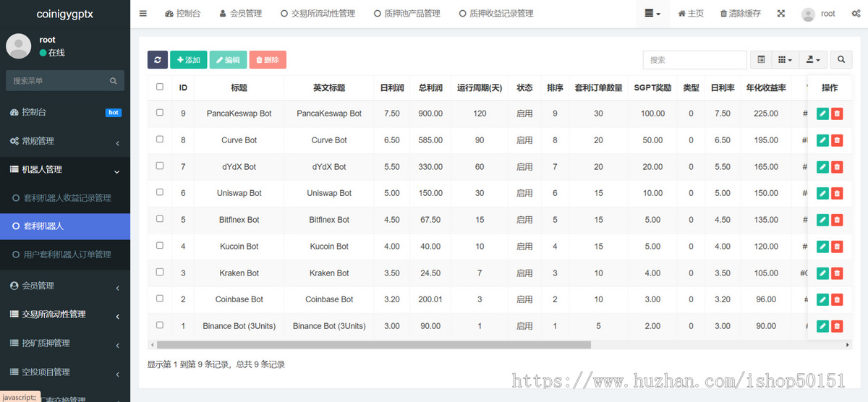Edit the dYdX Bot row with the green pencil
The height and width of the screenshot is (402, 868).
click(822, 167)
